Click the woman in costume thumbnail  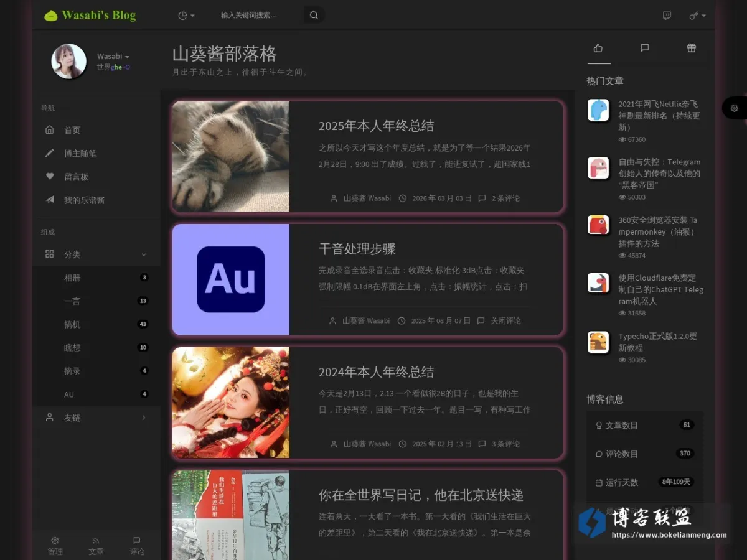click(x=231, y=403)
